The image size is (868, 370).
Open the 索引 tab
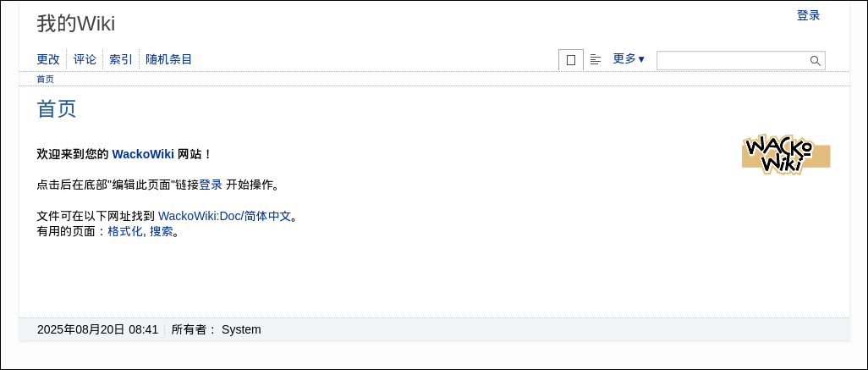point(121,59)
